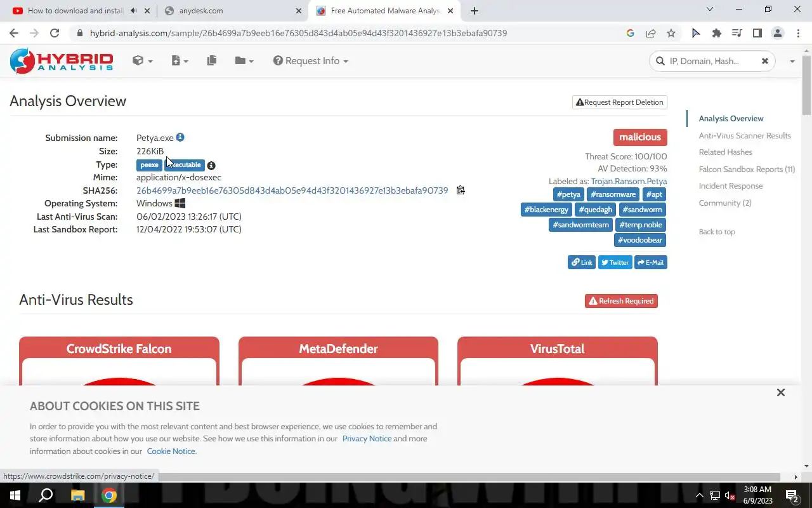This screenshot has height=508, width=812.
Task: Share report via Twitter button
Action: (x=615, y=262)
